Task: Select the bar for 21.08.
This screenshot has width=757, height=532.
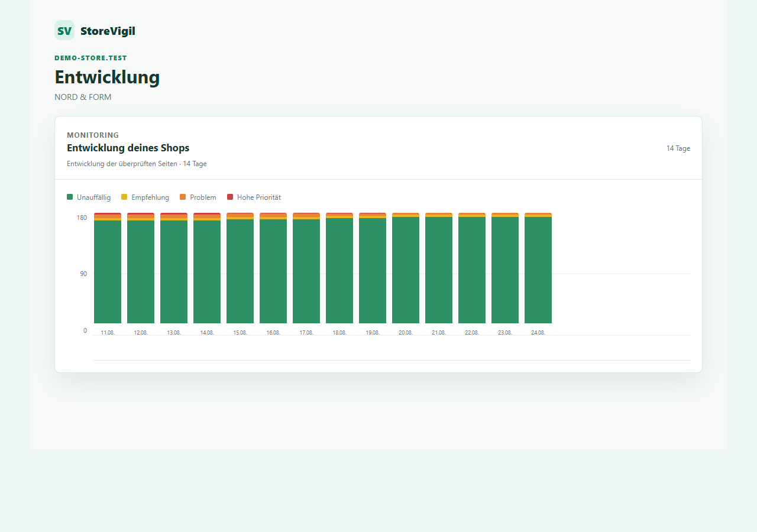Action: click(439, 268)
